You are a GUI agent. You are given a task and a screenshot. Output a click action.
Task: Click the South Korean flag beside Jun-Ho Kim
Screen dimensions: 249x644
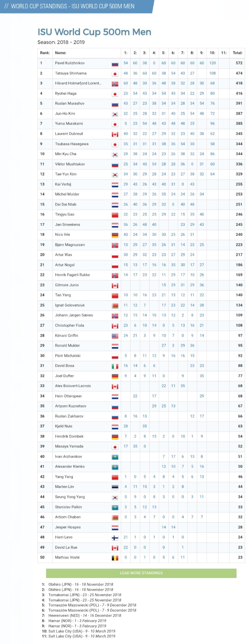(x=115, y=114)
